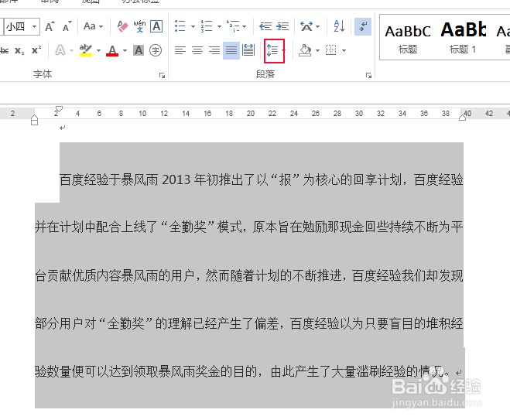This screenshot has height=420, width=510.
Task: Open bullet library dropdown arrow
Action: [193, 26]
